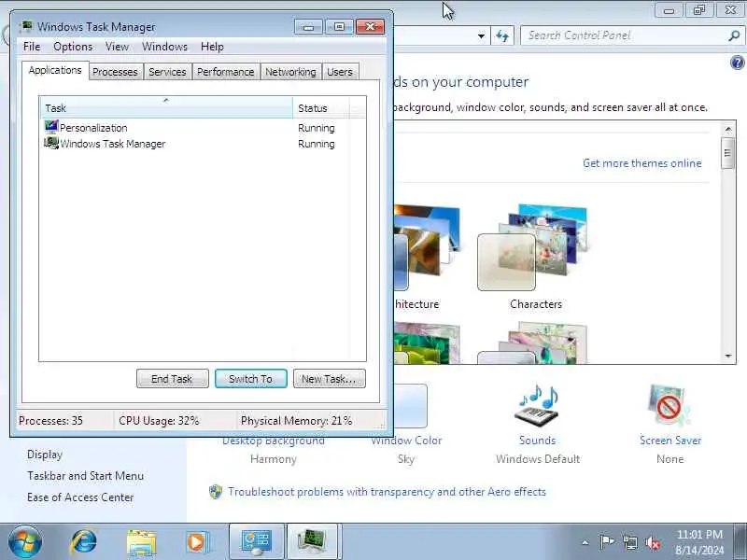Open the Help menu in Task Manager
This screenshot has height=560, width=747.
click(x=212, y=47)
